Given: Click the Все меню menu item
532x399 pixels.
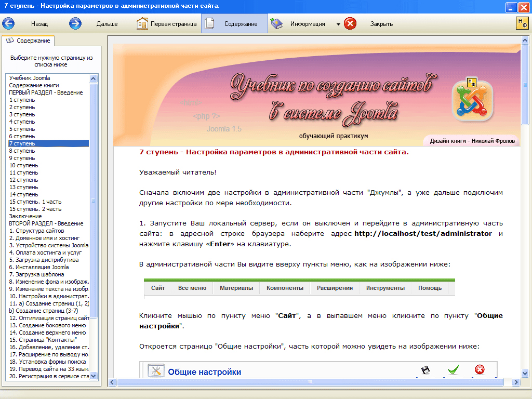Looking at the screenshot, I should tap(192, 288).
